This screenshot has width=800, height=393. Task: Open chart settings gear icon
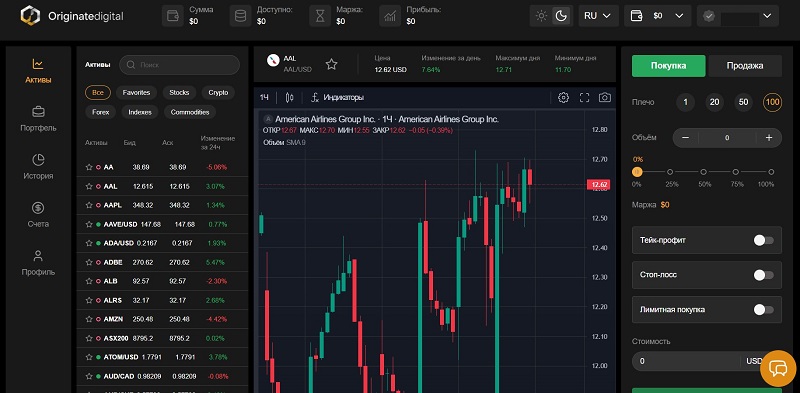pyautogui.click(x=563, y=97)
